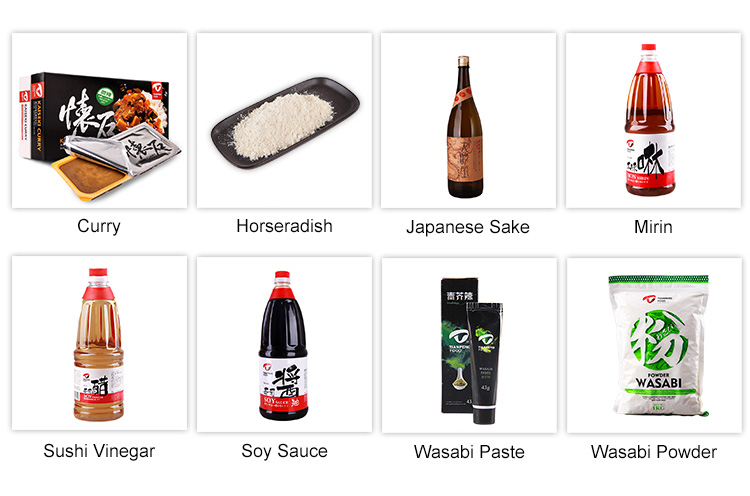The height and width of the screenshot is (496, 750).
Task: Select the Horseradish powder plate picture
Action: tap(284, 121)
